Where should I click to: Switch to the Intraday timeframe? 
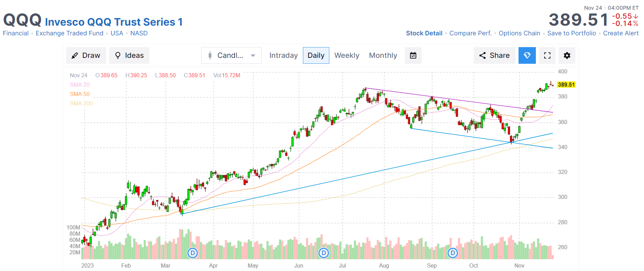click(x=284, y=55)
